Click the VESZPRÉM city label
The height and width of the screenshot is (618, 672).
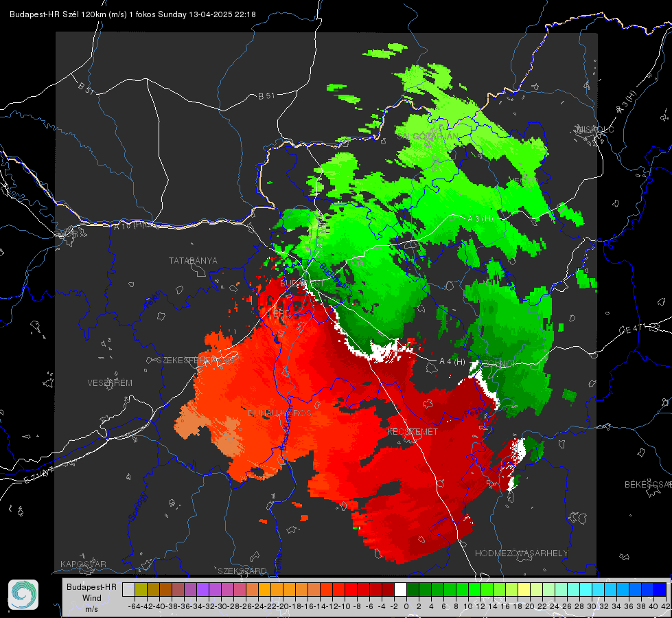(110, 383)
